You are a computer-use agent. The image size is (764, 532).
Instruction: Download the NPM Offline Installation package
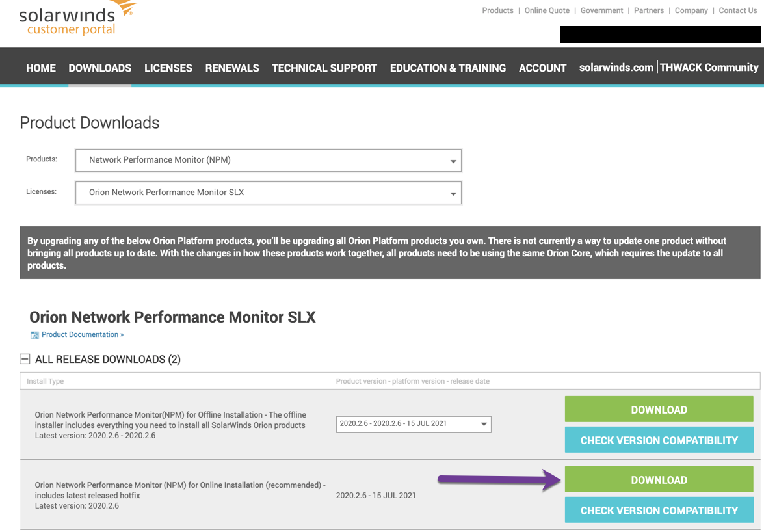pos(659,409)
